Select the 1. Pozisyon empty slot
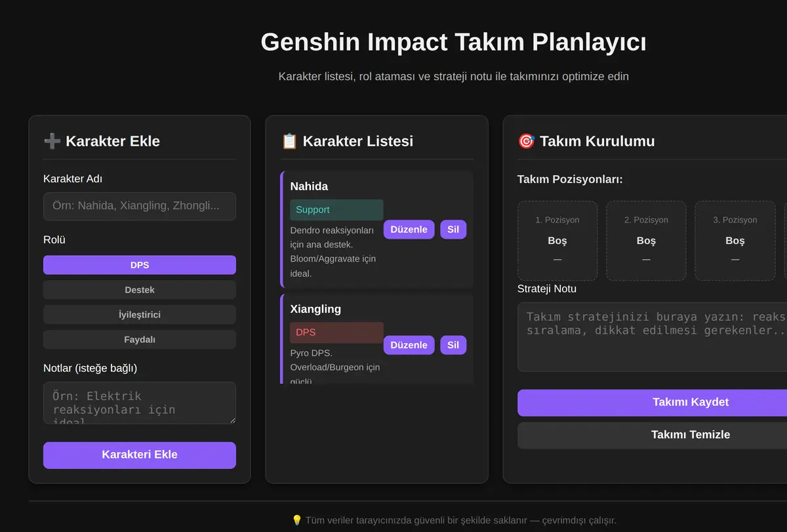The width and height of the screenshot is (787, 532). click(557, 241)
